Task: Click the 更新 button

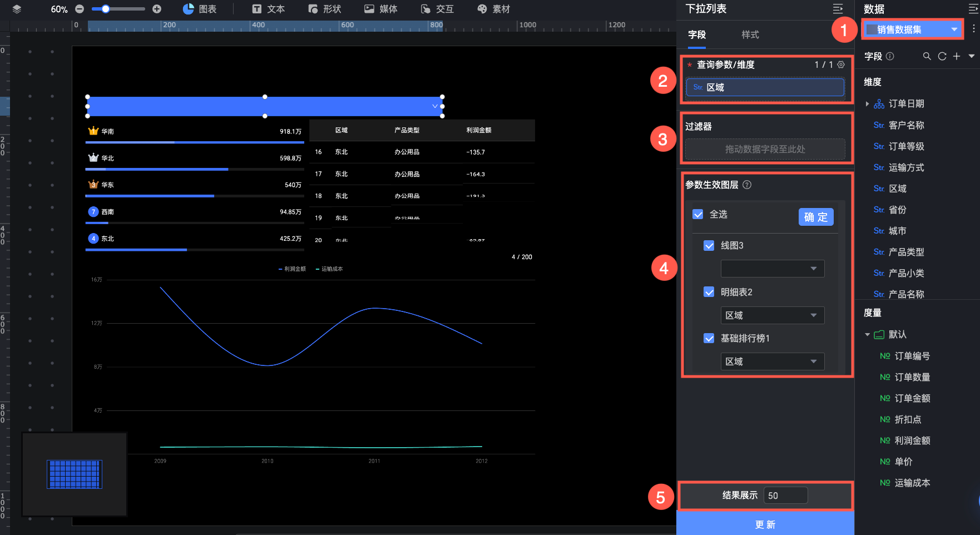Action: pos(765,524)
